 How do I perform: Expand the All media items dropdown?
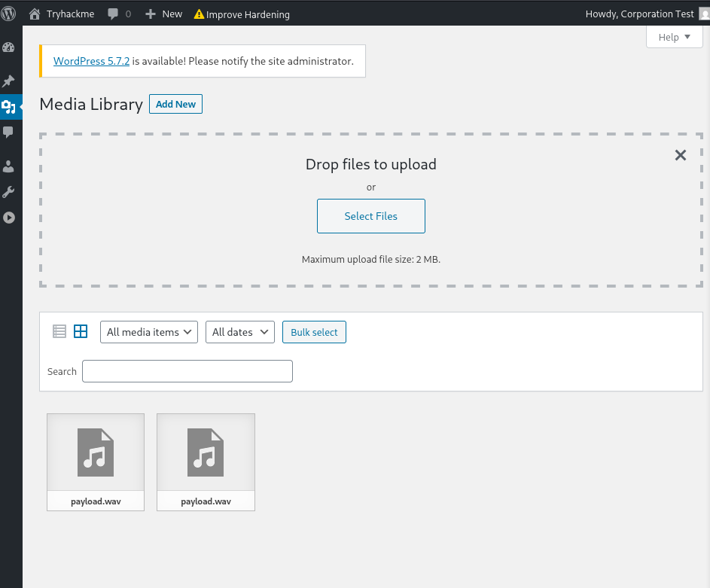[148, 332]
